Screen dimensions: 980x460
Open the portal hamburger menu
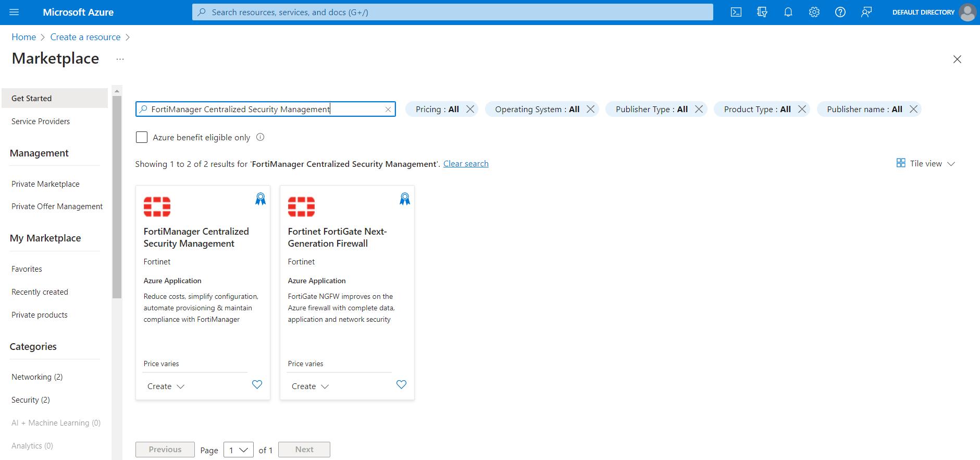click(x=14, y=12)
